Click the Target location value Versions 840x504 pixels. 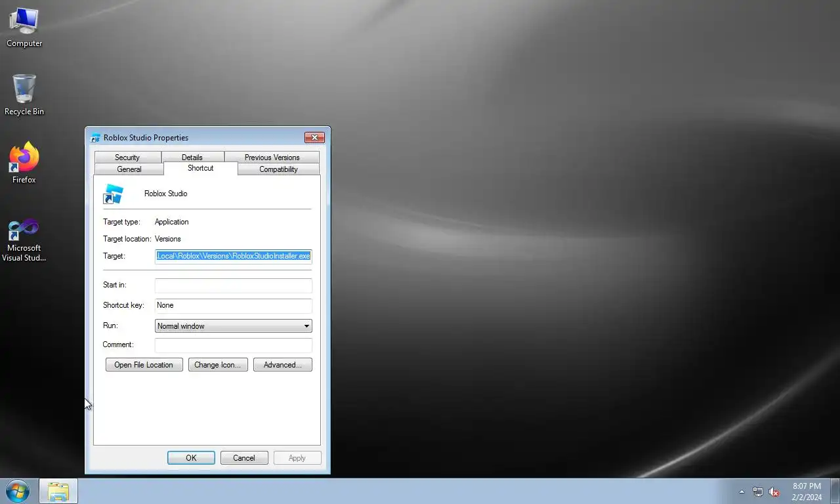pyautogui.click(x=168, y=239)
